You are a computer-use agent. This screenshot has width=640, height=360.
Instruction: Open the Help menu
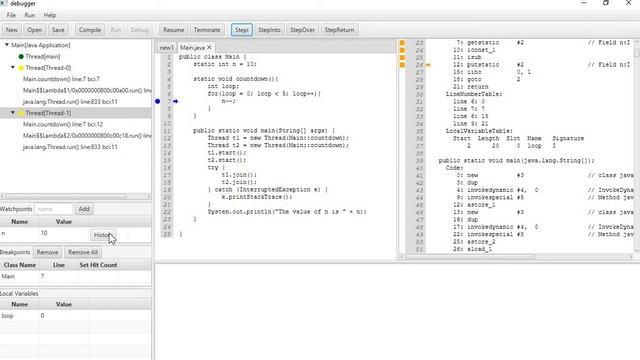[x=50, y=15]
